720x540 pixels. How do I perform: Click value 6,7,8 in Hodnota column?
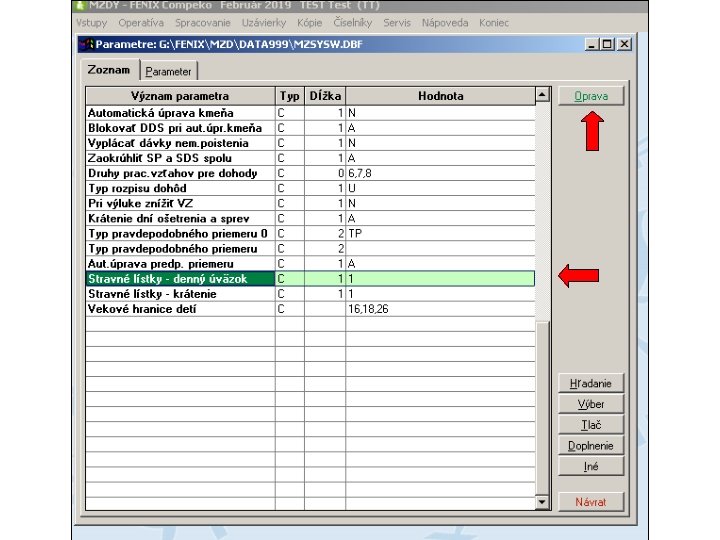tap(360, 174)
